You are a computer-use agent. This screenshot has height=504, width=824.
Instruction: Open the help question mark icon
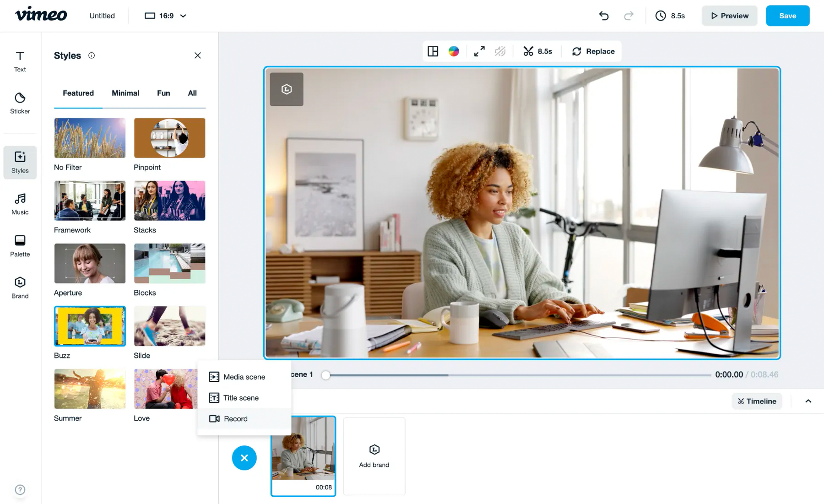click(x=20, y=489)
